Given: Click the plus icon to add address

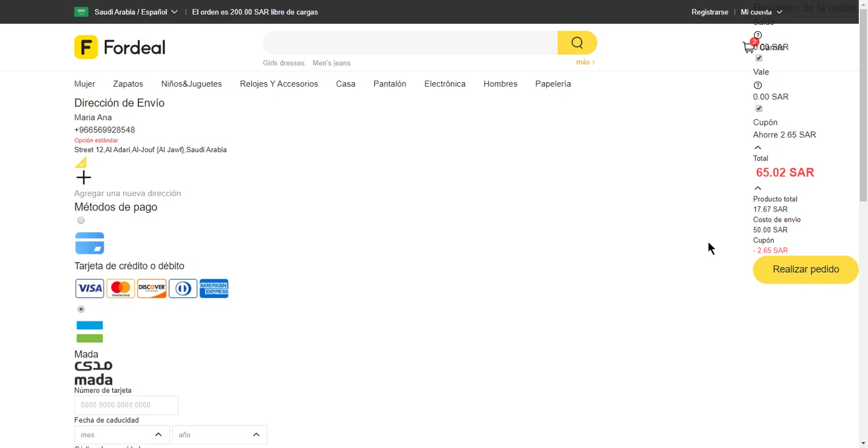Looking at the screenshot, I should [x=84, y=177].
